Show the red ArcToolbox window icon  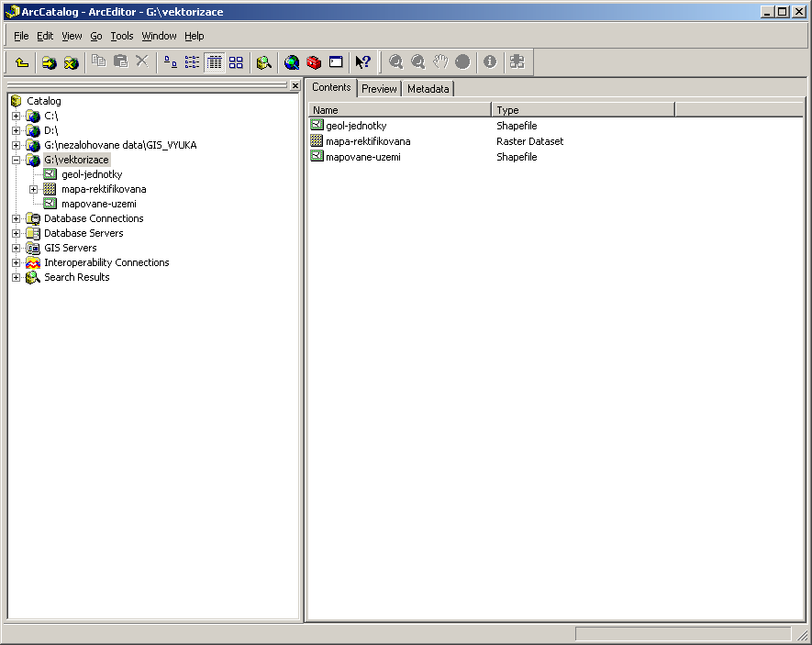coord(314,62)
